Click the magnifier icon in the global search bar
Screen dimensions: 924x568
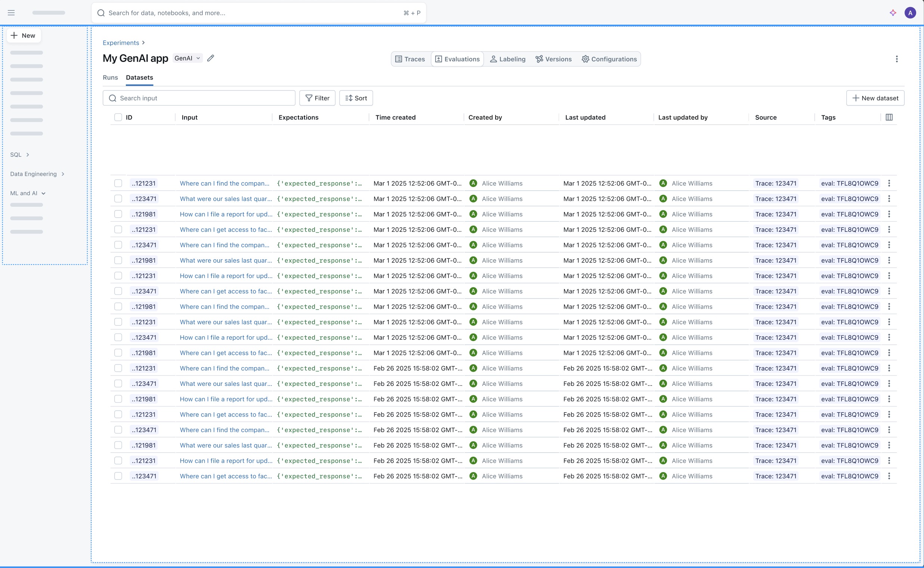click(101, 13)
